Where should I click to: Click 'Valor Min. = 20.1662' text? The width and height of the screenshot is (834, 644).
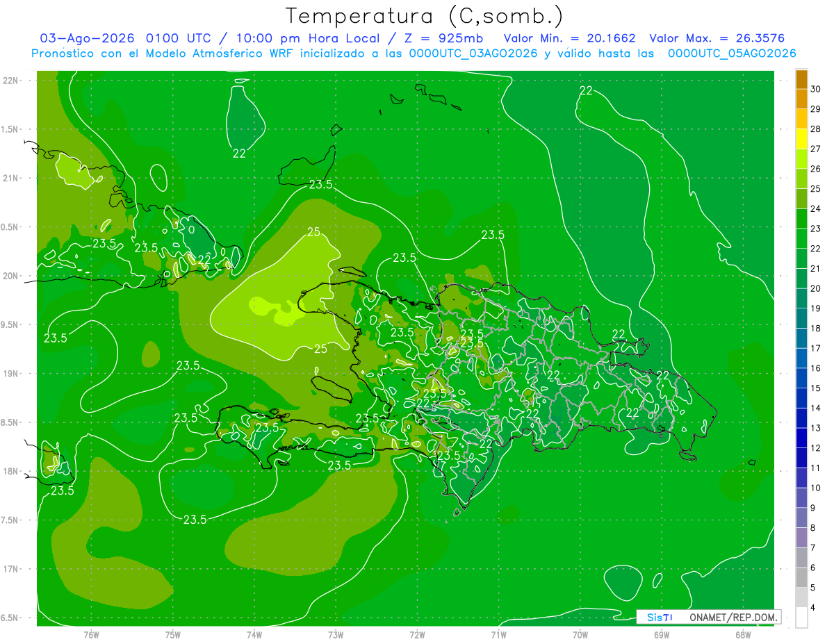click(571, 38)
